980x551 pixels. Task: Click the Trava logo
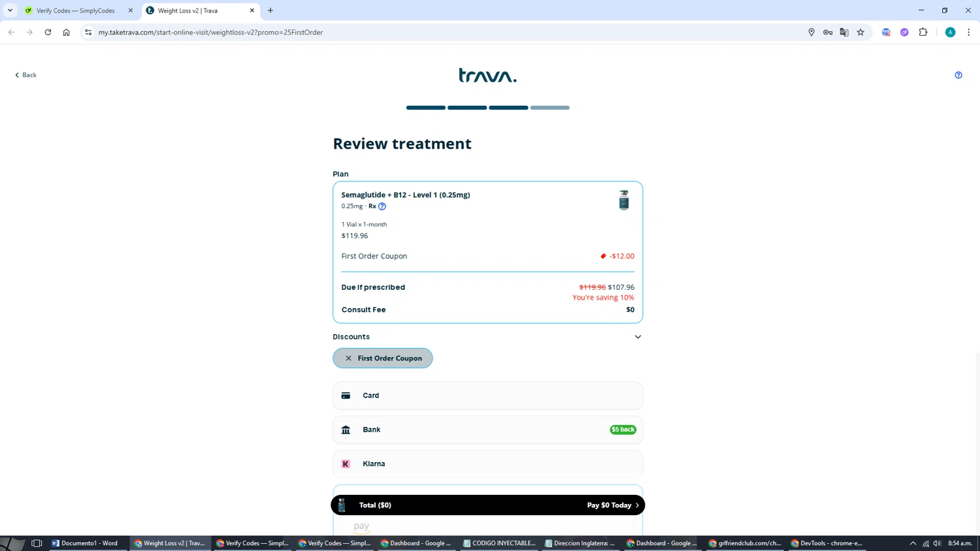pyautogui.click(x=487, y=75)
